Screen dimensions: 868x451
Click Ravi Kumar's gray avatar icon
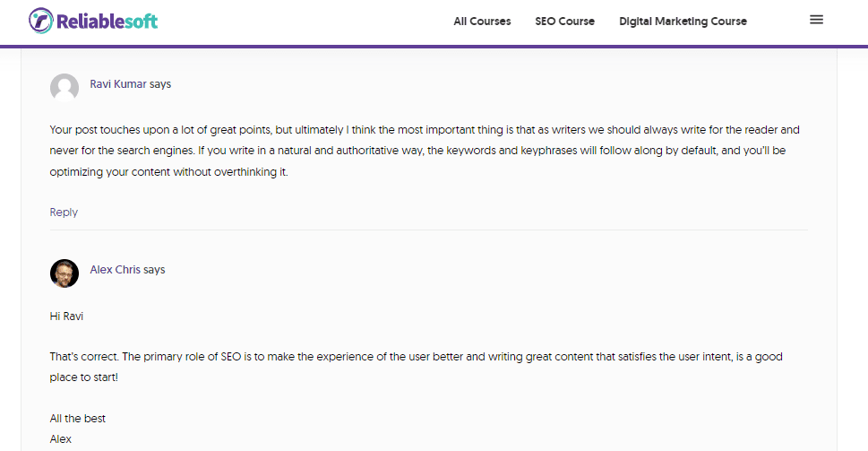tap(64, 88)
